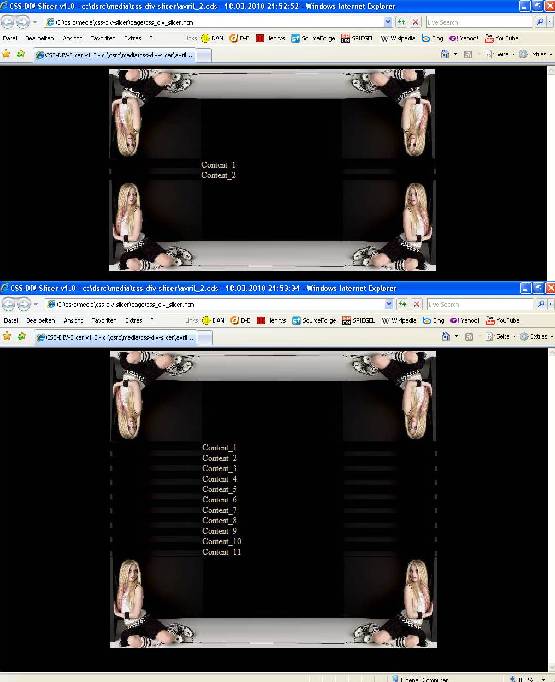This screenshot has width=555, height=682.
Task: Click the Live Search field in the upper window
Action: pyautogui.click(x=479, y=22)
